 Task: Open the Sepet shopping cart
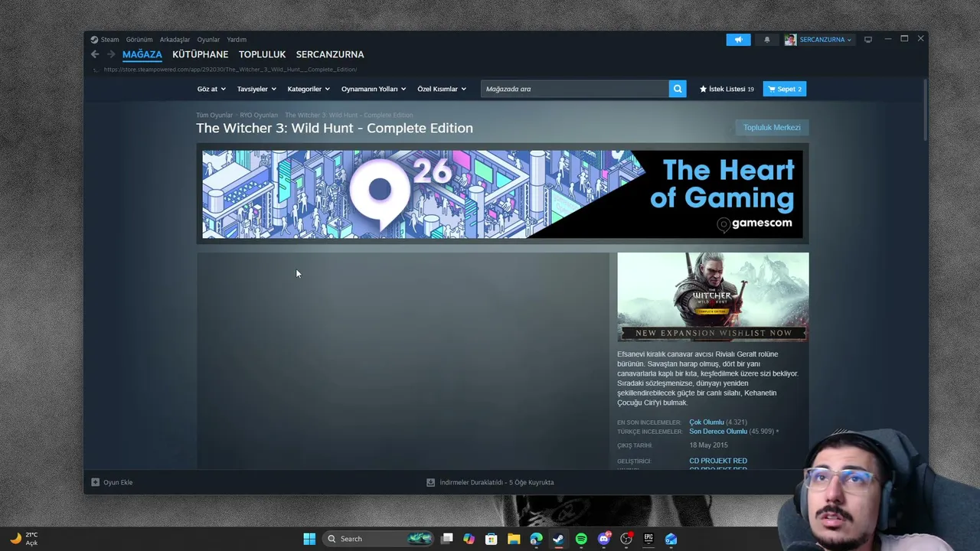click(785, 89)
